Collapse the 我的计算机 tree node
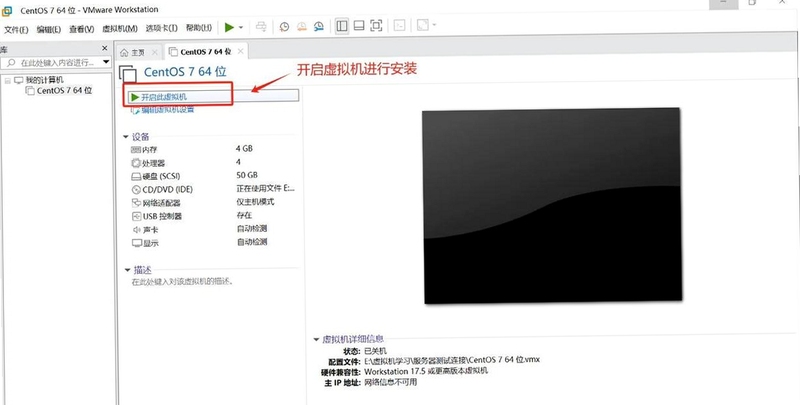The image size is (800, 405). click(x=8, y=81)
